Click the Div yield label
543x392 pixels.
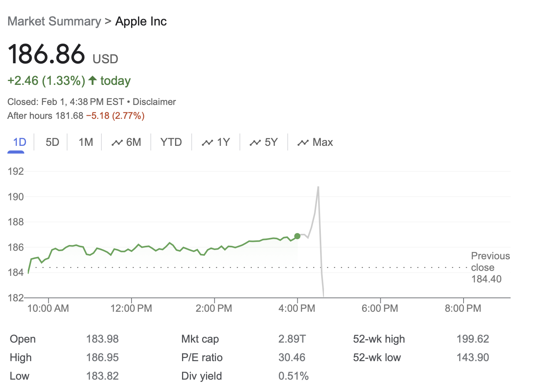202,376
